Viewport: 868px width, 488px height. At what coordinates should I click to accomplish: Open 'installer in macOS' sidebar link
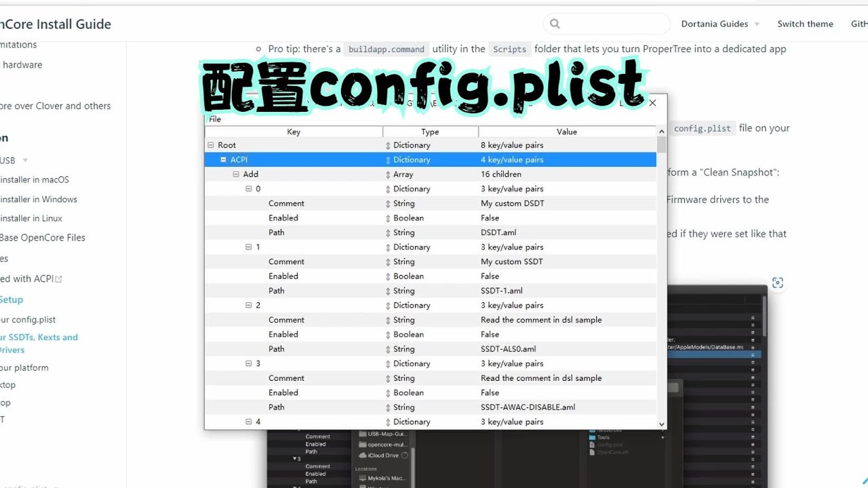point(35,180)
